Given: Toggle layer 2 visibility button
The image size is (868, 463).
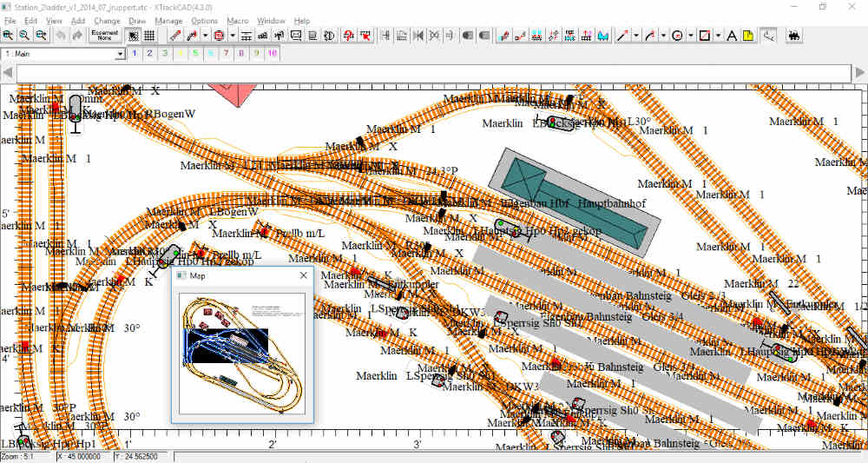Looking at the screenshot, I should click(x=149, y=54).
